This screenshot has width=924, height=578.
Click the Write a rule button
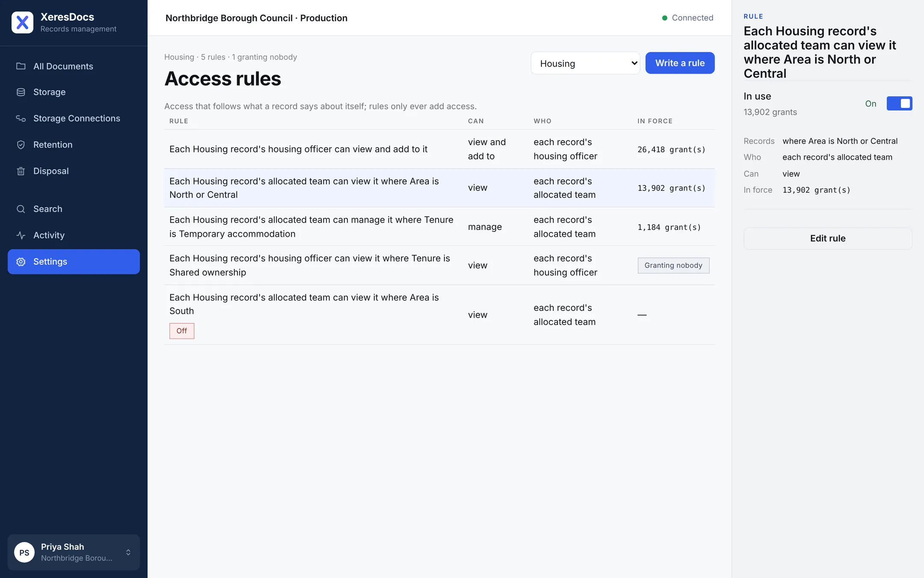point(680,63)
